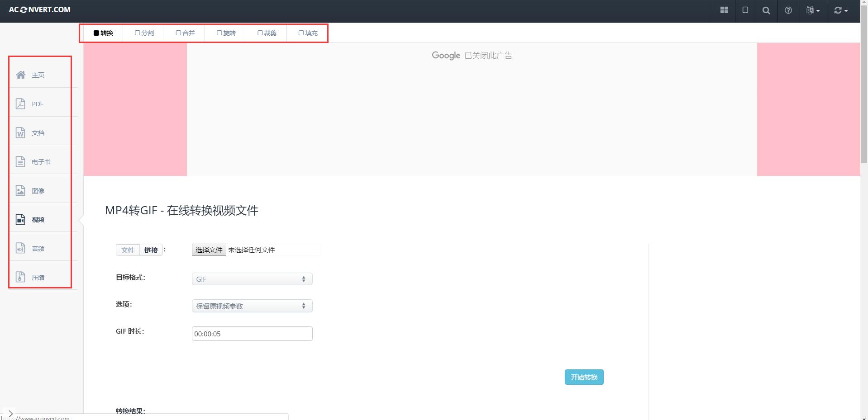Click the 目标格式 label

[x=130, y=278]
